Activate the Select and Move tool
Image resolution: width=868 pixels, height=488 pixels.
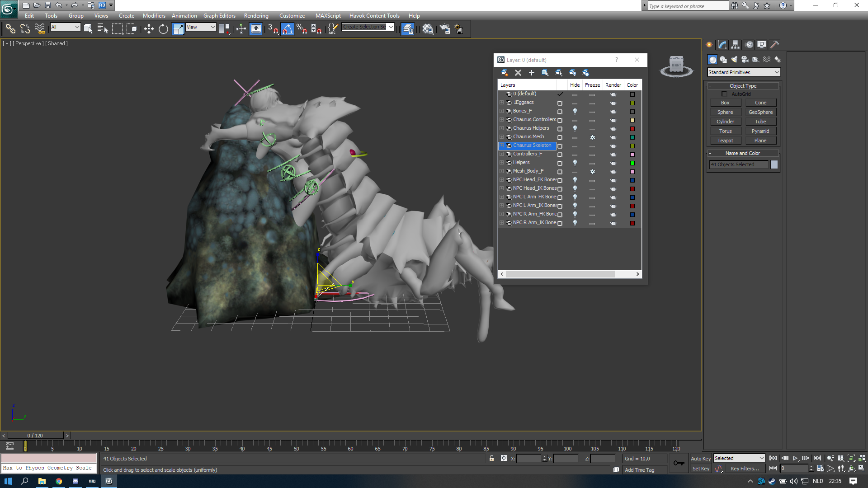coord(149,29)
